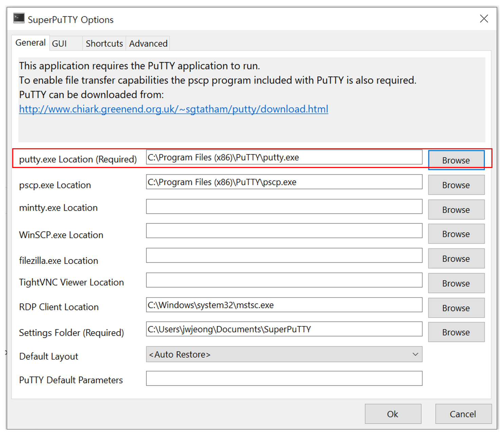Click the 'filezilla.exe Location' label
Screen dimensions: 504x436
(59, 261)
